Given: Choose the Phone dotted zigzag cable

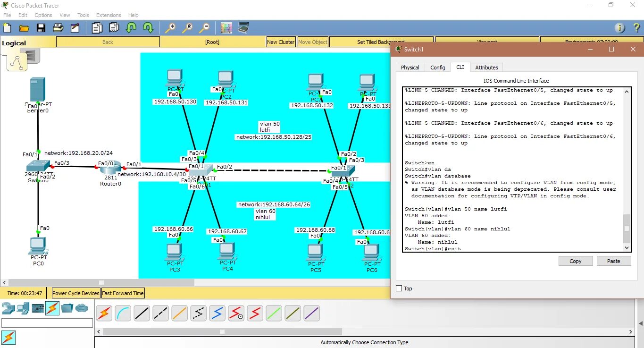Looking at the screenshot, I should tap(199, 314).
